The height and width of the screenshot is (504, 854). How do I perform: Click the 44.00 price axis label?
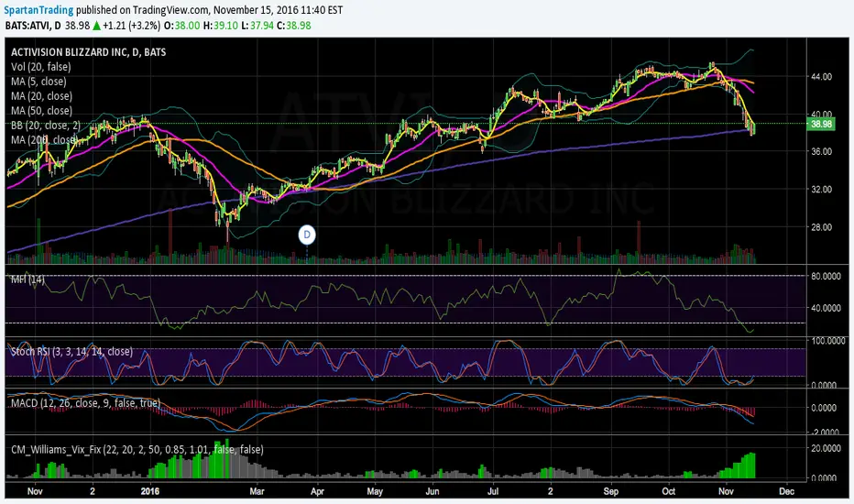click(821, 77)
